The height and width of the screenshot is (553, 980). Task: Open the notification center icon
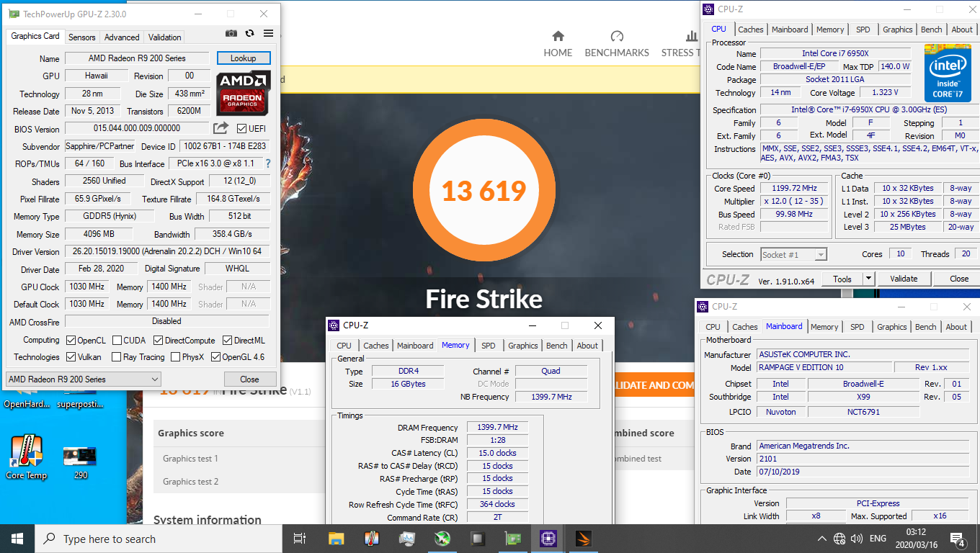coord(958,539)
